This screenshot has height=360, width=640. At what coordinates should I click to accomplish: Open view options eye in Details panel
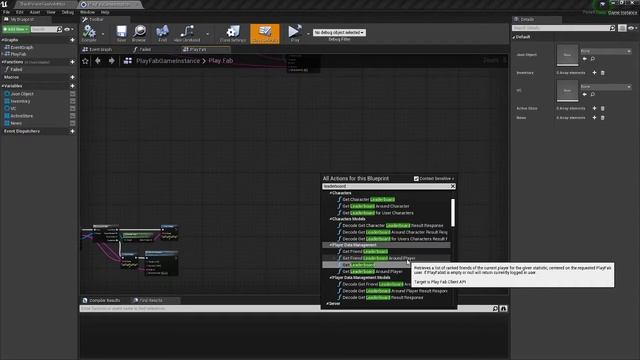(x=632, y=28)
